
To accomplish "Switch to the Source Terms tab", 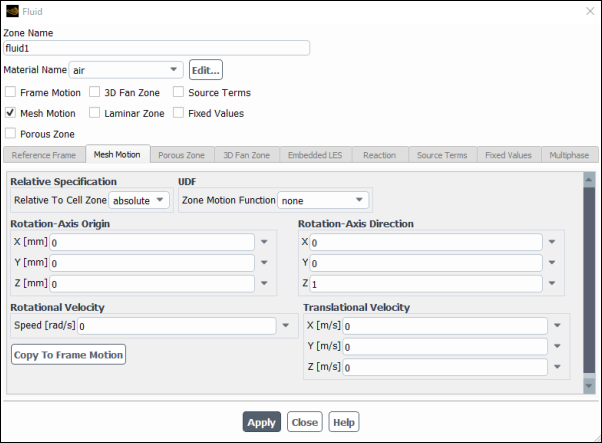I will coord(442,155).
